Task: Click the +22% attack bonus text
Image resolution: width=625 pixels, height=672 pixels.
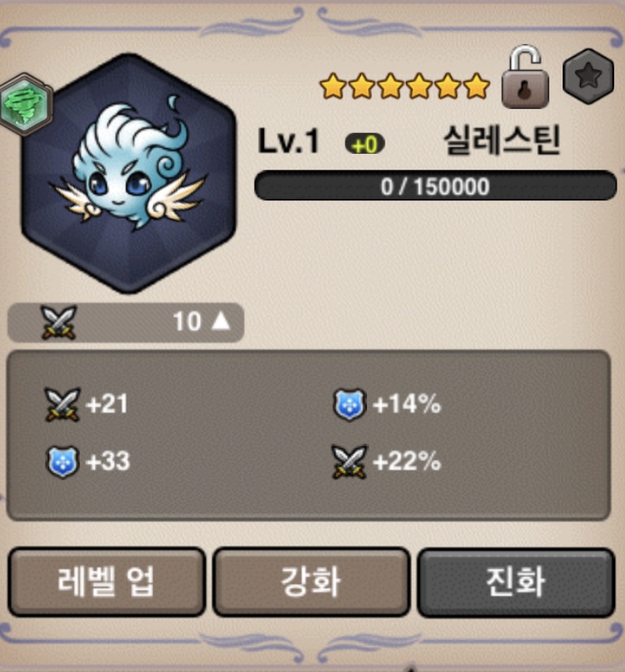Action: pyautogui.click(x=407, y=462)
